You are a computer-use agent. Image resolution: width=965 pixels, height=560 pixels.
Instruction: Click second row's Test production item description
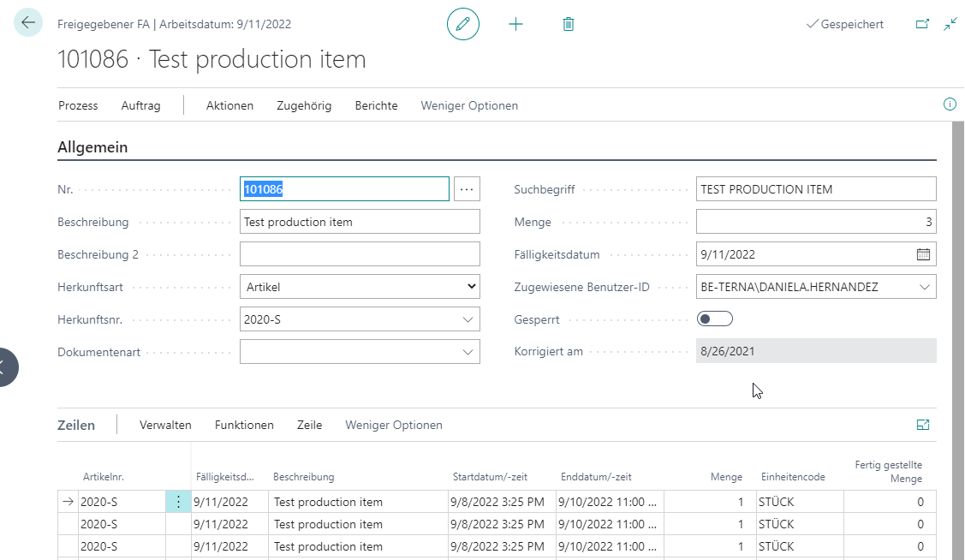coord(358,524)
